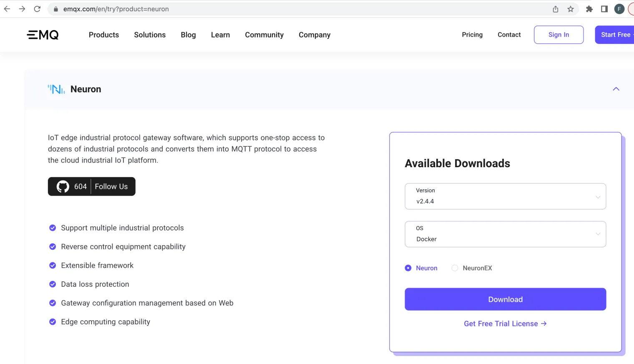Open the Community menu
This screenshot has width=634, height=364.
coord(264,35)
